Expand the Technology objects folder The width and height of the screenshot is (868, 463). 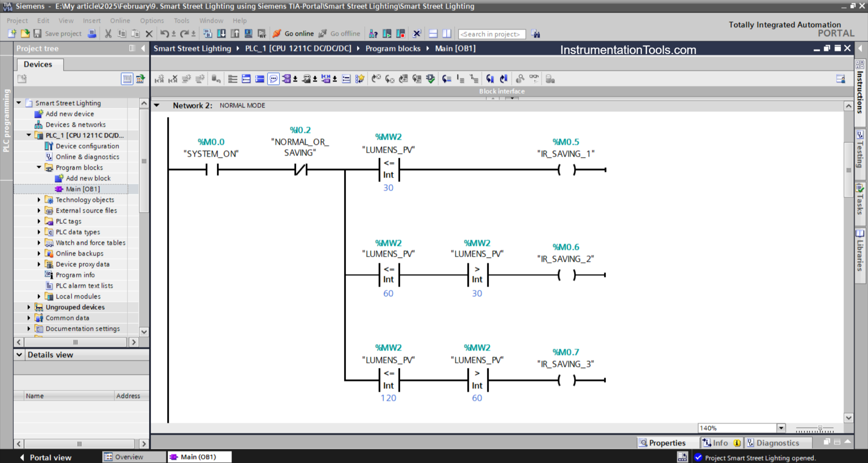(39, 199)
